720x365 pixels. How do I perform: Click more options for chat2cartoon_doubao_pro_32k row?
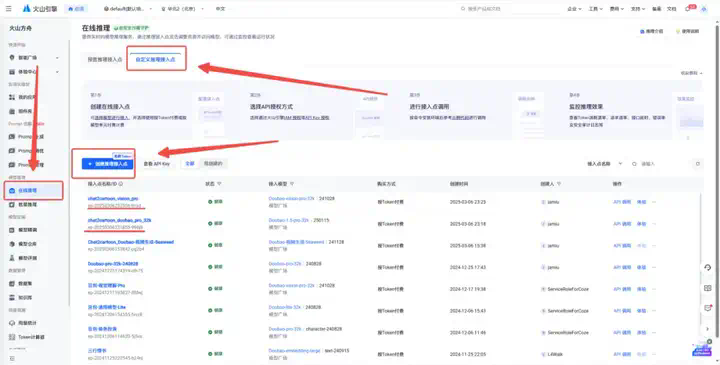pyautogui.click(x=654, y=224)
